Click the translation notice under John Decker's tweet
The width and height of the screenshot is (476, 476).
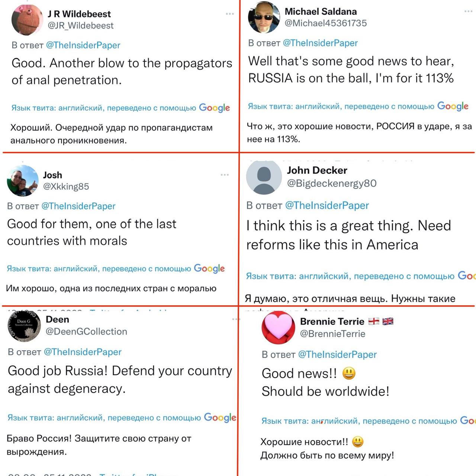[350, 276]
